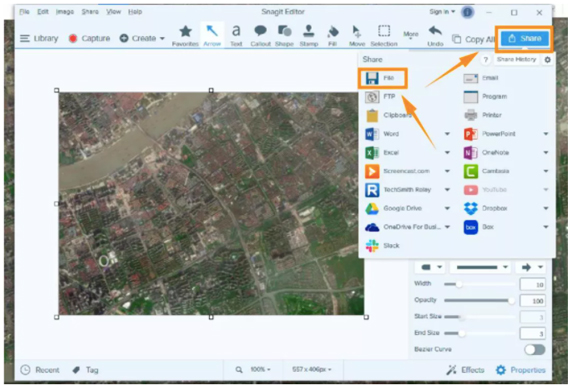This screenshot has height=388, width=570.
Task: Expand TechSmith Relay options arrow
Action: coord(447,189)
